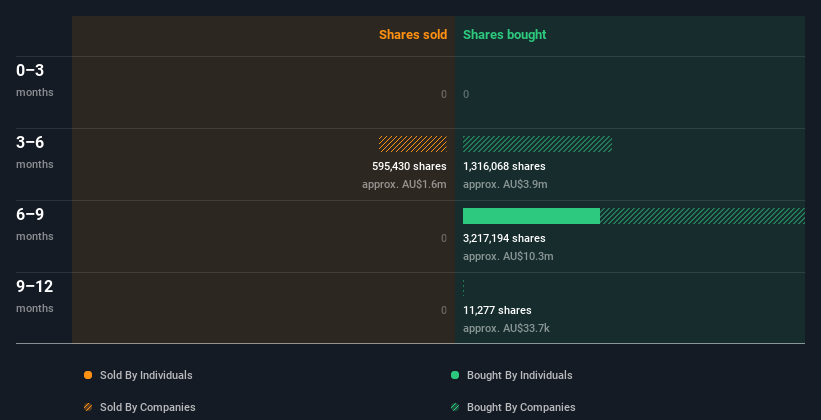821x420 pixels.
Task: Select the Bought By Companies legend label
Action: (521, 407)
